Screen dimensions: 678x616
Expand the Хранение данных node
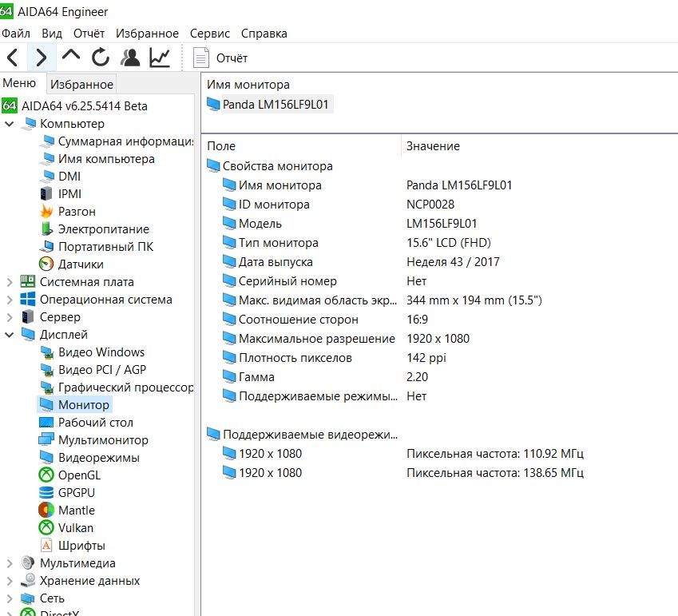coord(9,581)
